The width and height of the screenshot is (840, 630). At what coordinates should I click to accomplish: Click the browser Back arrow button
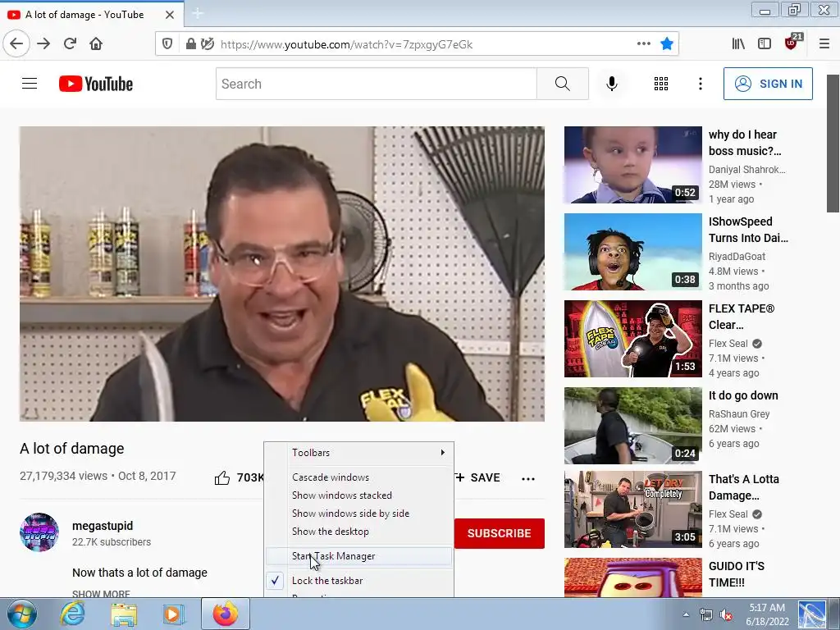click(x=16, y=44)
